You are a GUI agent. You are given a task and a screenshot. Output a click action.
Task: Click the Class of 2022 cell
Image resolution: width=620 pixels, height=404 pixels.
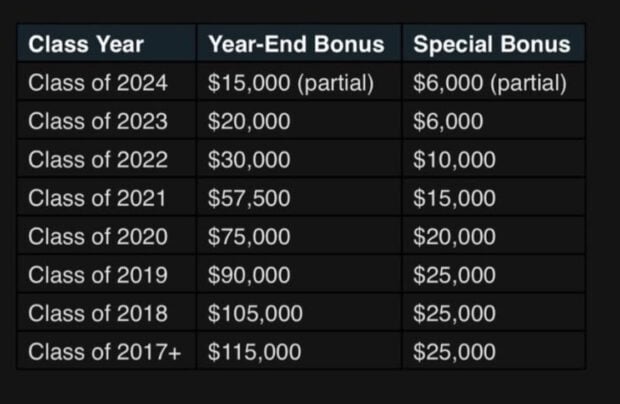pos(98,160)
